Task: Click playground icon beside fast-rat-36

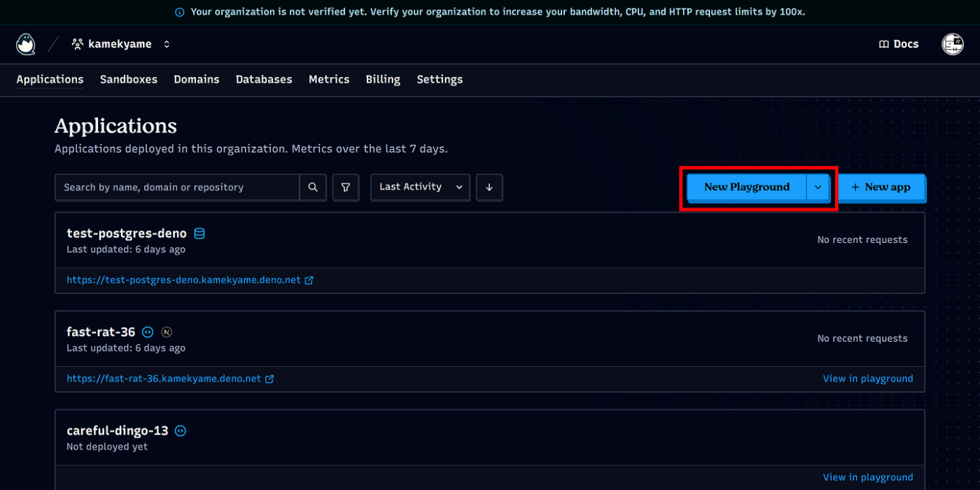Action: pos(148,332)
